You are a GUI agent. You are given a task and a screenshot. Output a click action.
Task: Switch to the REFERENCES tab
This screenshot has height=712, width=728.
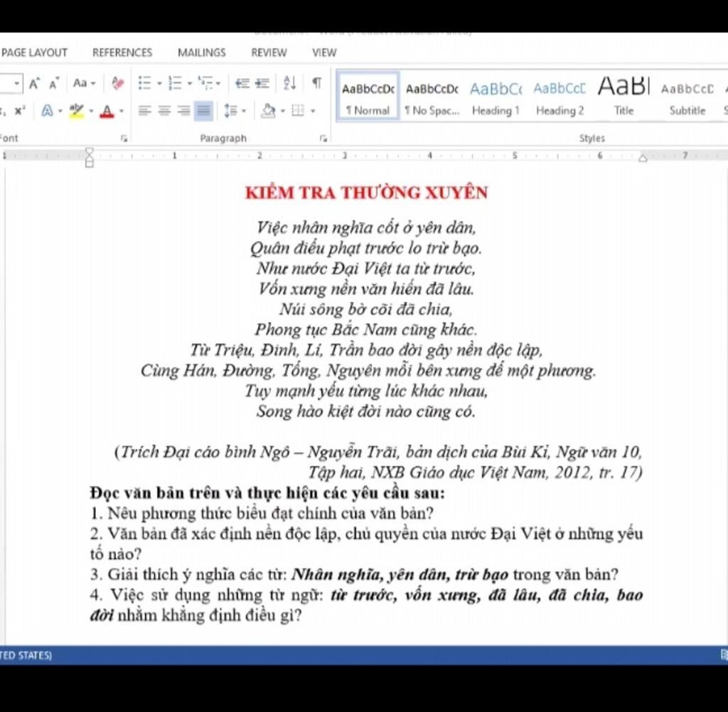(x=122, y=53)
